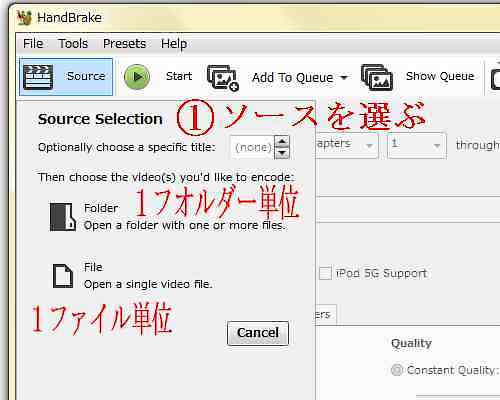Screen dimensions: 500x400
Task: Click the Folder icon in Source Selection
Action: (x=62, y=217)
